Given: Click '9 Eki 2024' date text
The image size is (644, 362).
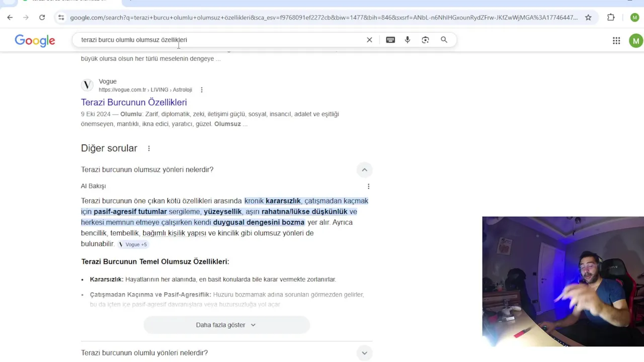Looking at the screenshot, I should point(96,114).
